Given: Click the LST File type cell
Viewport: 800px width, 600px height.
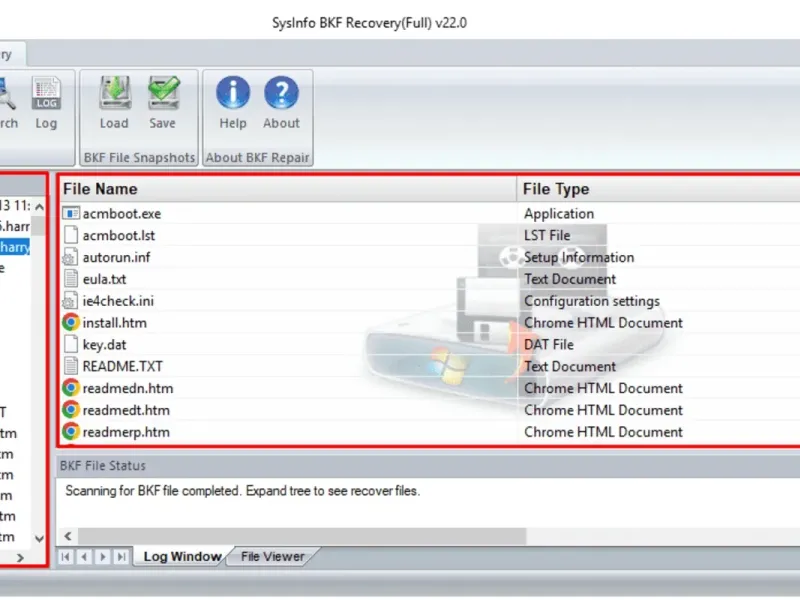Looking at the screenshot, I should pos(547,236).
